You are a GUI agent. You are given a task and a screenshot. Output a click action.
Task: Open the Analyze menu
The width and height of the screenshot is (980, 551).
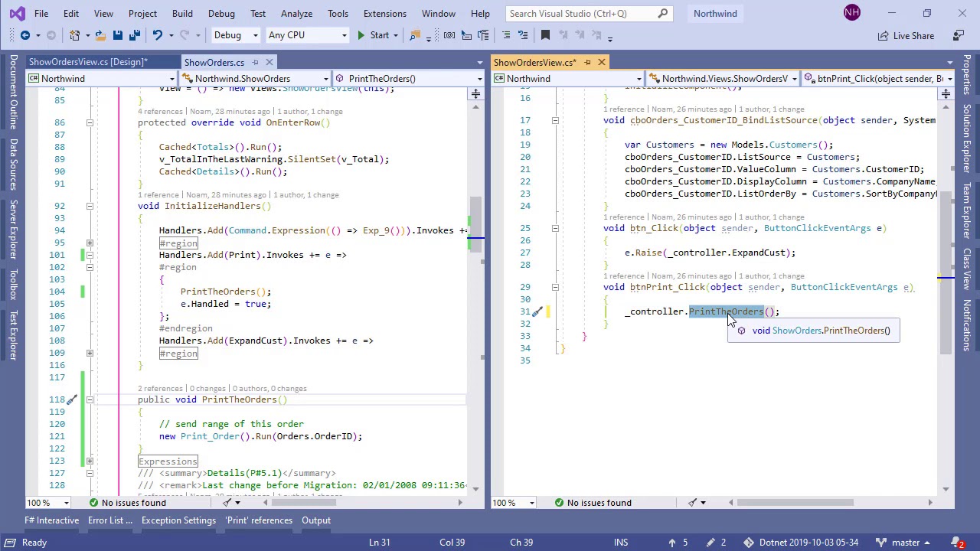point(296,13)
